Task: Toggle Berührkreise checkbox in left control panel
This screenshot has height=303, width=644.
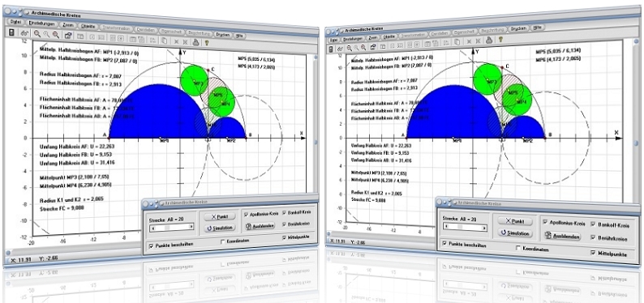Action: (x=284, y=224)
